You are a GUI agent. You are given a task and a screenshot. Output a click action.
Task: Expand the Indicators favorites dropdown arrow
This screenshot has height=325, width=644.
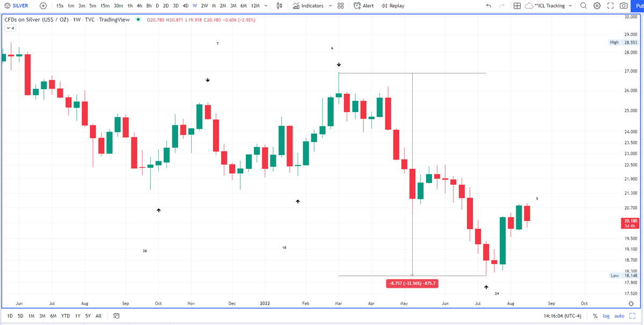pos(330,5)
